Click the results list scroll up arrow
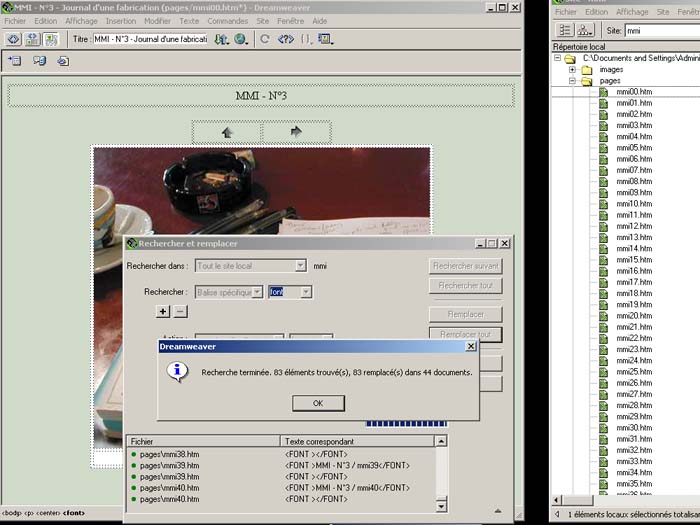Screen dimensions: 700x525 441,441
